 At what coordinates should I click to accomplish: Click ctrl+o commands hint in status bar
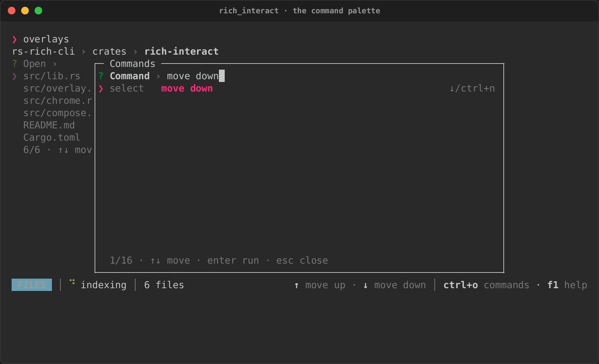click(486, 285)
